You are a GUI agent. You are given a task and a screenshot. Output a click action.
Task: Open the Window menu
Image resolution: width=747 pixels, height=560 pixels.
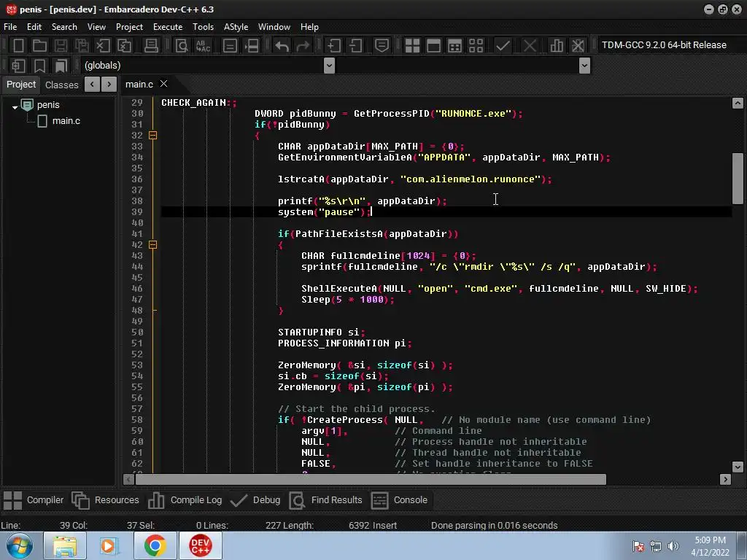tap(274, 27)
